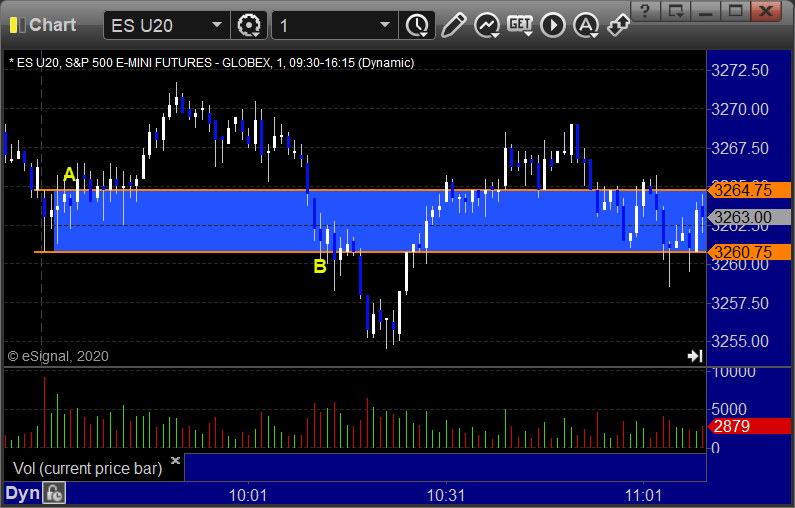Open the time template clock icon

417,25
